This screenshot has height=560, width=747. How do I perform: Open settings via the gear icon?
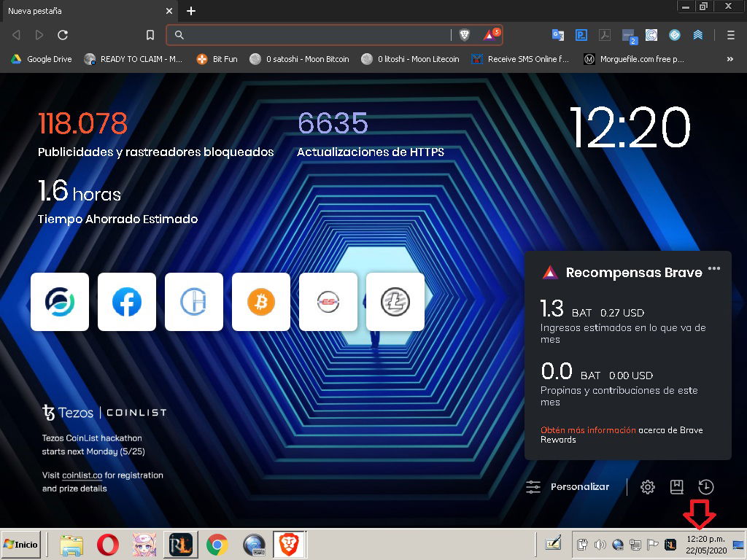point(648,486)
